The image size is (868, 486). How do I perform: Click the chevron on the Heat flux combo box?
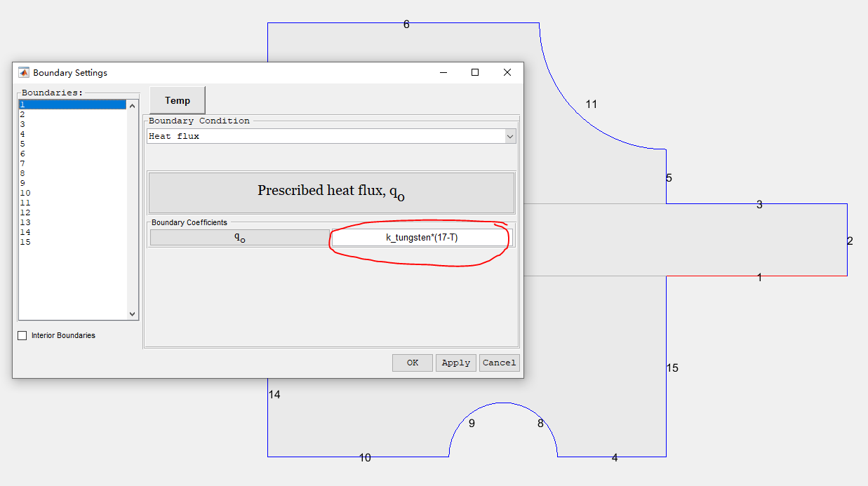510,136
